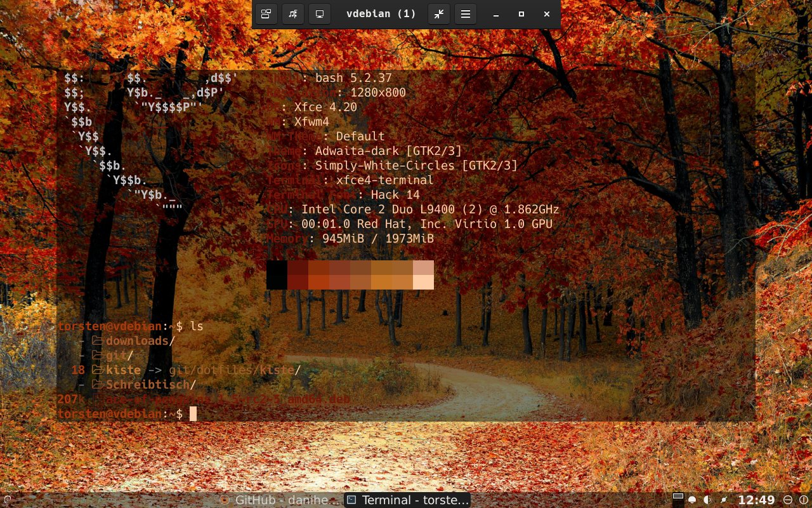Screen dimensions: 812x508
Task: Click the circled minus icon in the panel
Action: pyautogui.click(x=788, y=500)
